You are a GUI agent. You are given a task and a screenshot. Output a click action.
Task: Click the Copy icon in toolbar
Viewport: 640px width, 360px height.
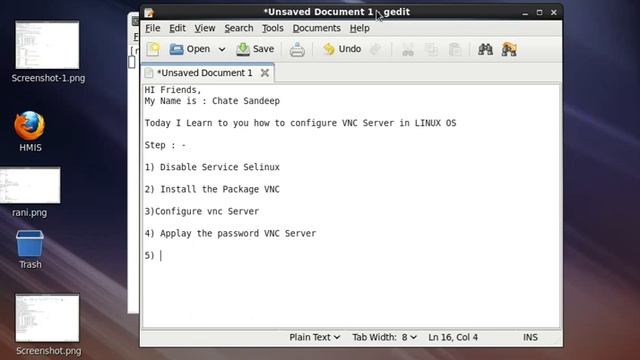coord(431,49)
